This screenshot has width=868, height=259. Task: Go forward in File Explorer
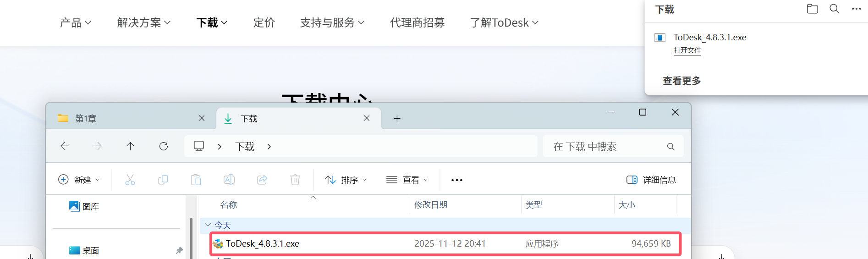98,146
